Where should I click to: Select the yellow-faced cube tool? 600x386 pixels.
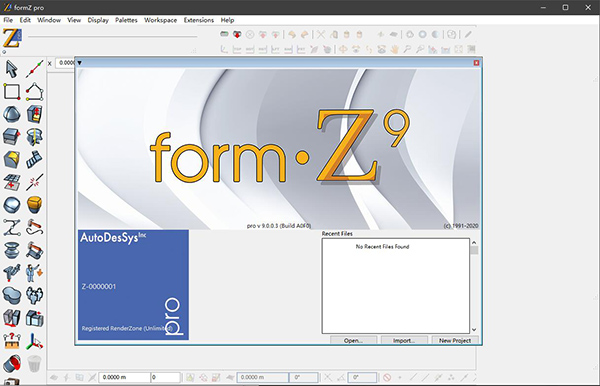click(11, 160)
